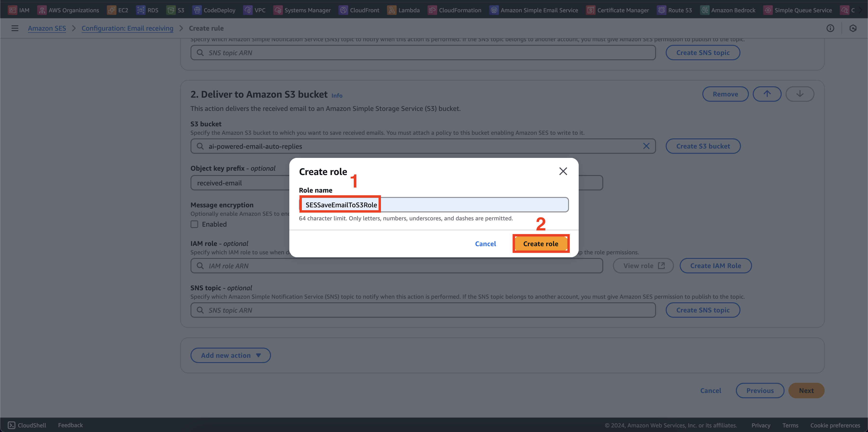The image size is (868, 432).
Task: Open Cookie preferences in footer
Action: [x=835, y=425]
